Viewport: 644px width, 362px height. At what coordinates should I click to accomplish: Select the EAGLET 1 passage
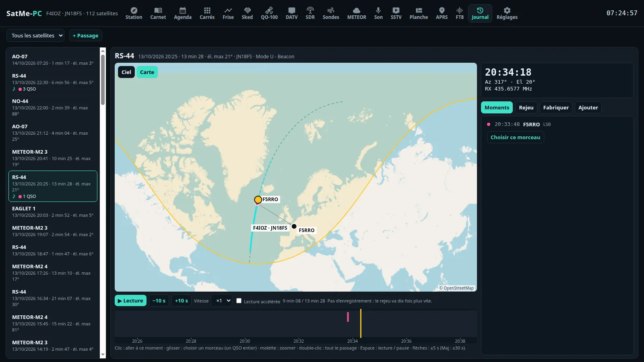[53, 212]
